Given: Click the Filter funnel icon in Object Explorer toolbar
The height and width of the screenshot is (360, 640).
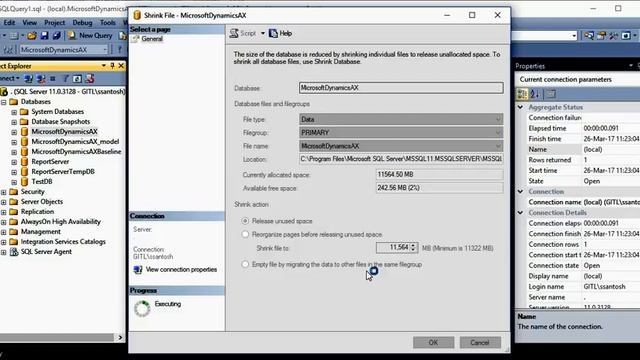Looking at the screenshot, I should pyautogui.click(x=65, y=78).
